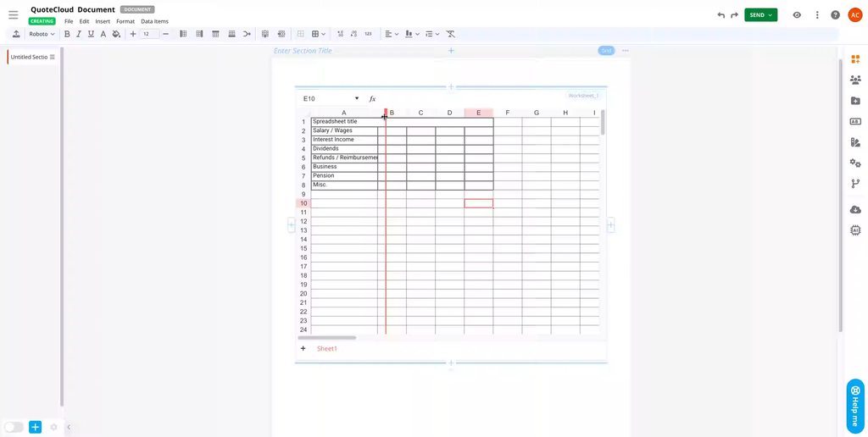Toggle document preview with the eye icon

coord(797,15)
